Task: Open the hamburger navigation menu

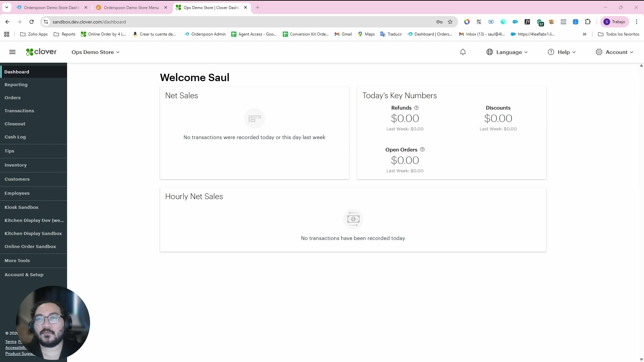Action: pos(12,52)
